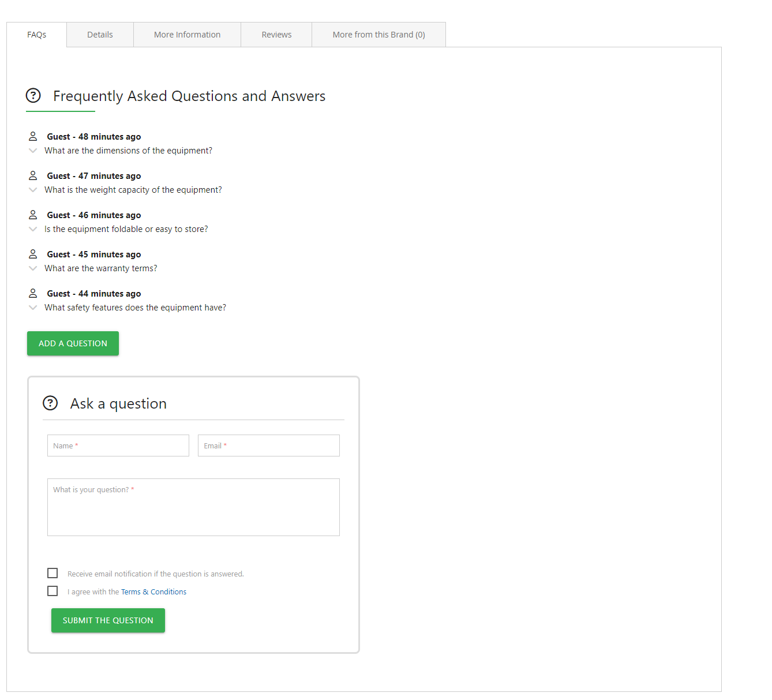The width and height of the screenshot is (772, 700).
Task: Click the user icon beside Guest 44 minutes ago
Action: (33, 292)
